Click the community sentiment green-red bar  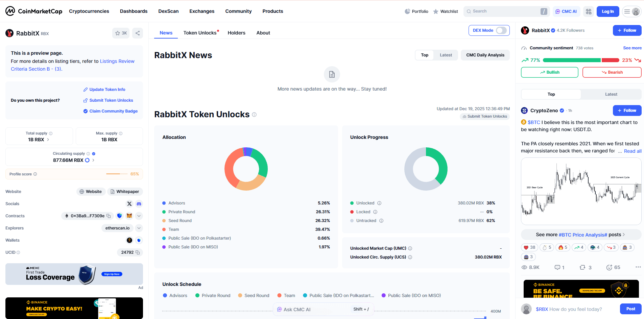(x=581, y=60)
